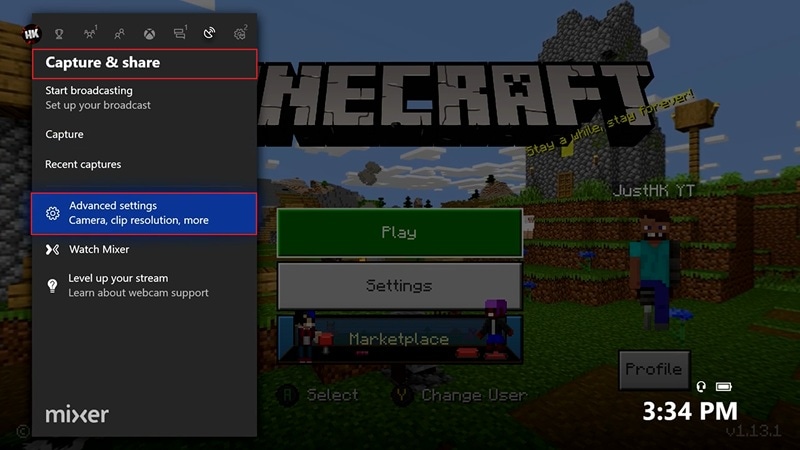
Task: Click the Steve player character model
Action: pyautogui.click(x=654, y=268)
